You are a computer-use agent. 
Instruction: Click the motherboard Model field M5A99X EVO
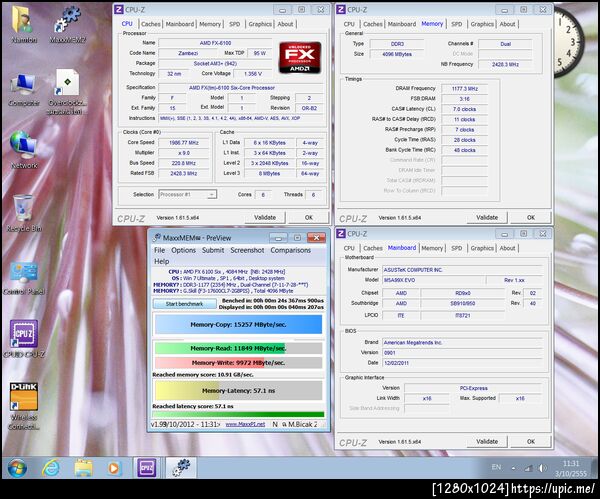pos(434,280)
